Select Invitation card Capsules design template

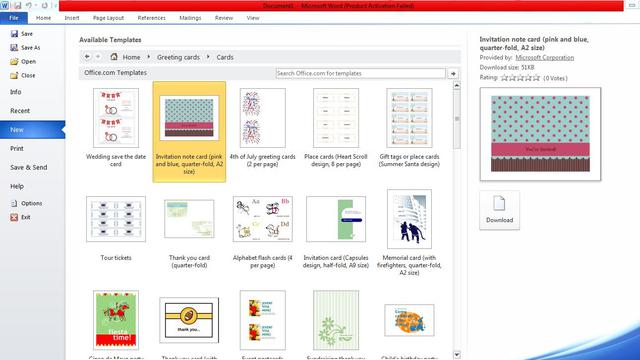(336, 232)
